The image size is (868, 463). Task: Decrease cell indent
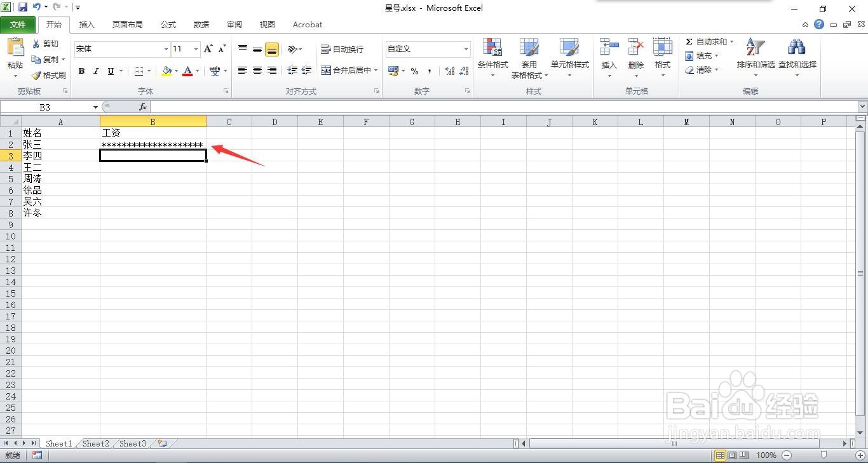292,70
